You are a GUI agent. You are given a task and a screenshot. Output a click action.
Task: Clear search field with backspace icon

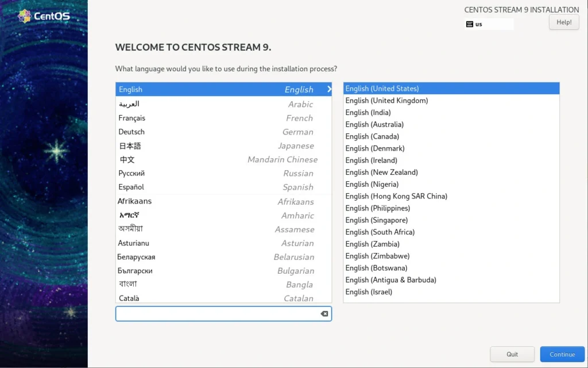pyautogui.click(x=324, y=314)
